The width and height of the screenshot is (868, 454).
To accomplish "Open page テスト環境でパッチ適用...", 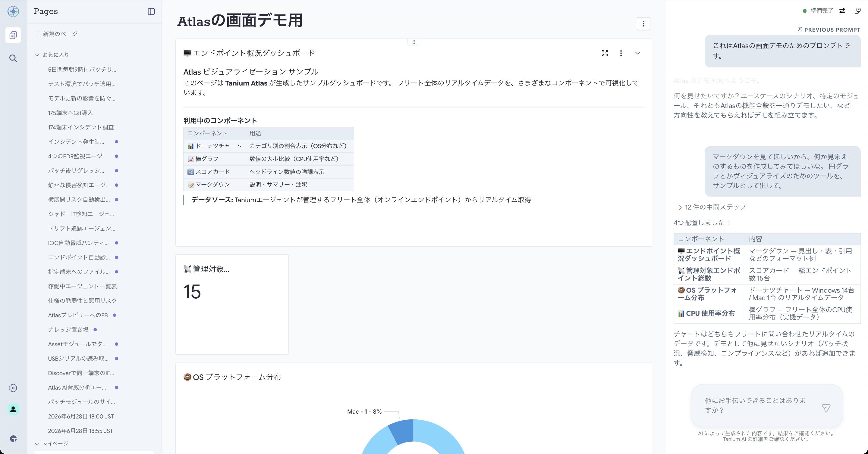I will tap(82, 84).
